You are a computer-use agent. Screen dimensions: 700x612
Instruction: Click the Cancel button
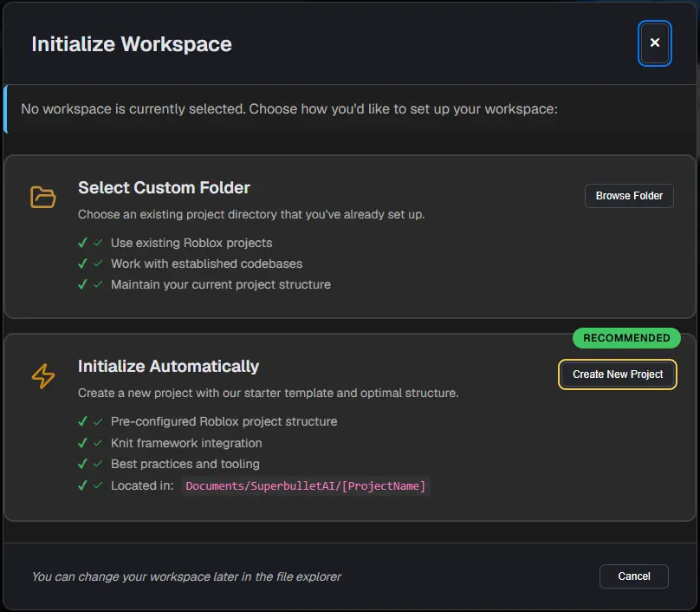click(x=634, y=576)
